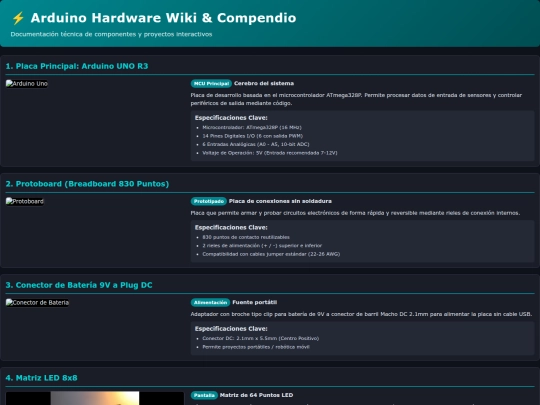Click Especificaciones Clave heading in Protoboard section
Image resolution: width=540 pixels, height=405 pixels.
coord(231,227)
